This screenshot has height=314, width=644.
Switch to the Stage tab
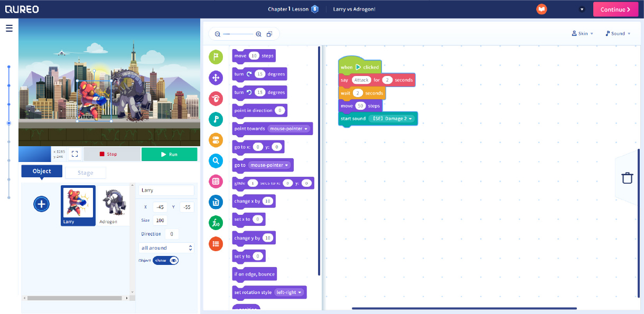click(x=85, y=171)
